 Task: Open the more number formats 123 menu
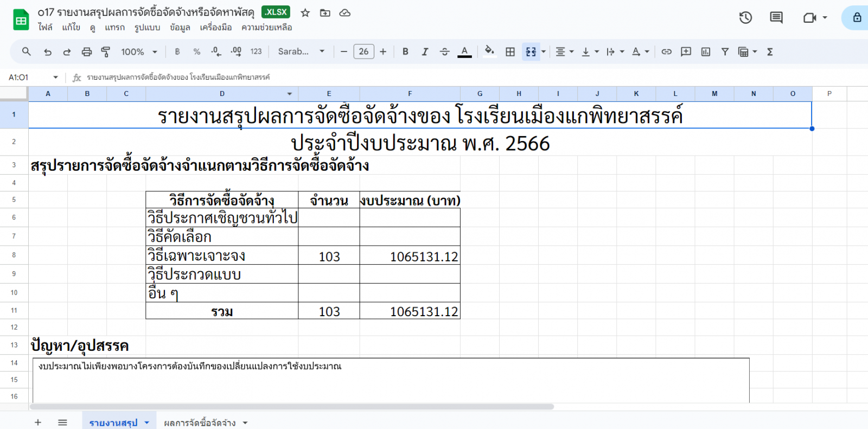[256, 52]
